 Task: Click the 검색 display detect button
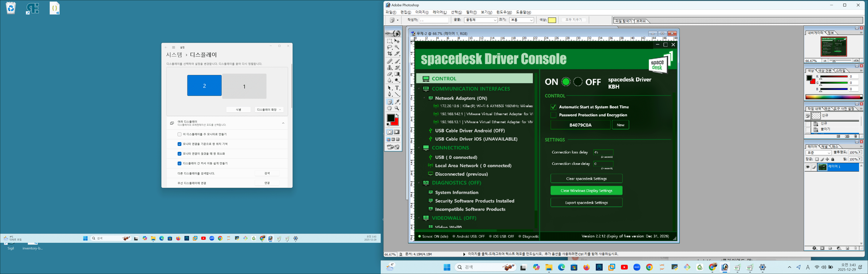point(267,173)
